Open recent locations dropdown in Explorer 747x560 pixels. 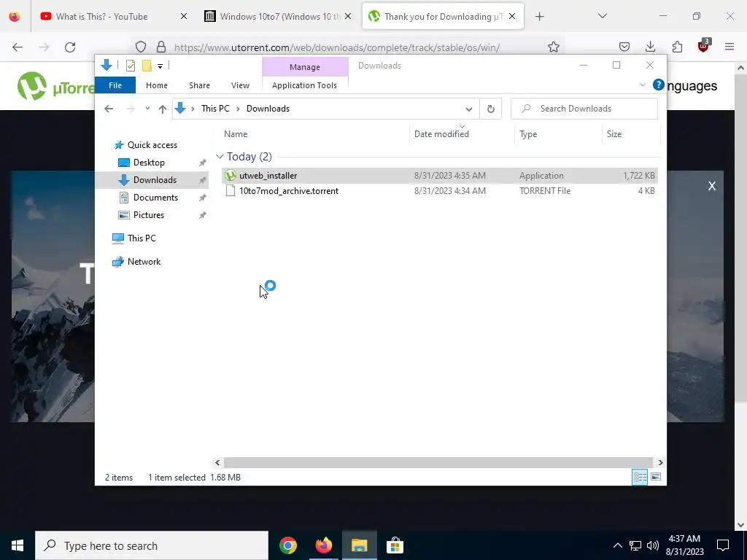(x=147, y=109)
